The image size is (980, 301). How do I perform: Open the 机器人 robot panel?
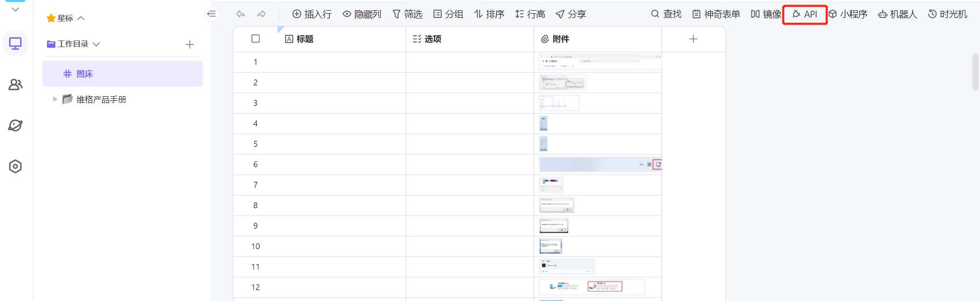point(897,14)
